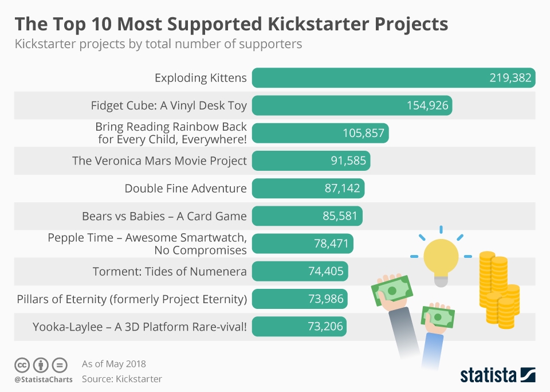Click the Creative Commons icon
The image size is (550, 392).
point(22,365)
